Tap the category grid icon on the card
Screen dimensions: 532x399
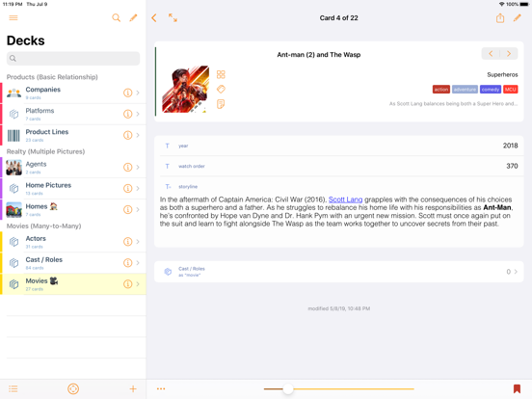221,74
